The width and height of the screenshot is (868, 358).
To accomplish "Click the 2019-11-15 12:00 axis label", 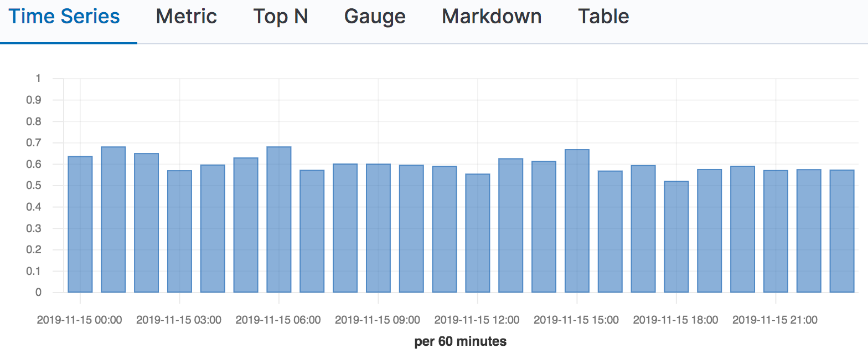I will 477,320.
